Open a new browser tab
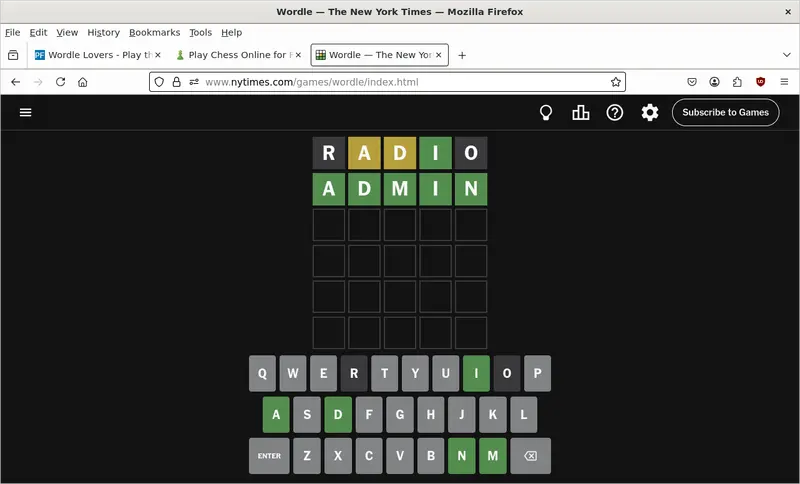The image size is (800, 484). (x=462, y=55)
